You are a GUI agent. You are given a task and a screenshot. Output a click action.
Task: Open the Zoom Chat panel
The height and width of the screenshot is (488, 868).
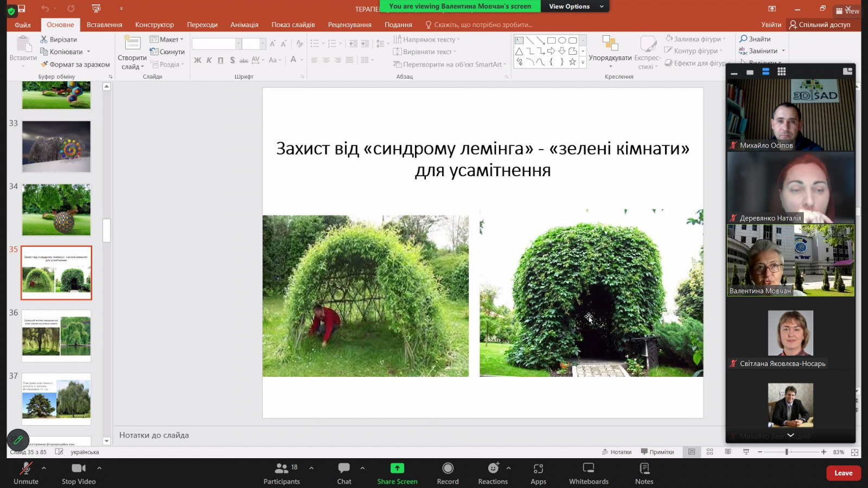pos(344,473)
